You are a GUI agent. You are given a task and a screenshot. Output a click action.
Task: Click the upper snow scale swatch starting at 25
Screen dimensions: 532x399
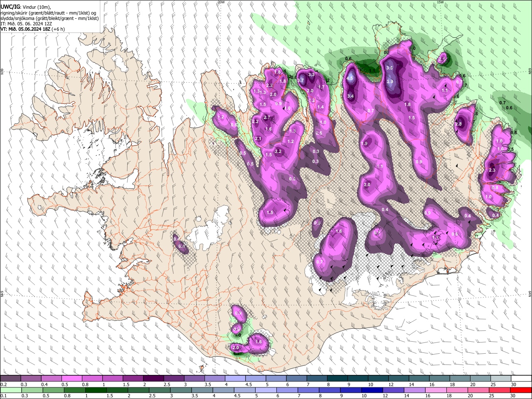click(501, 378)
